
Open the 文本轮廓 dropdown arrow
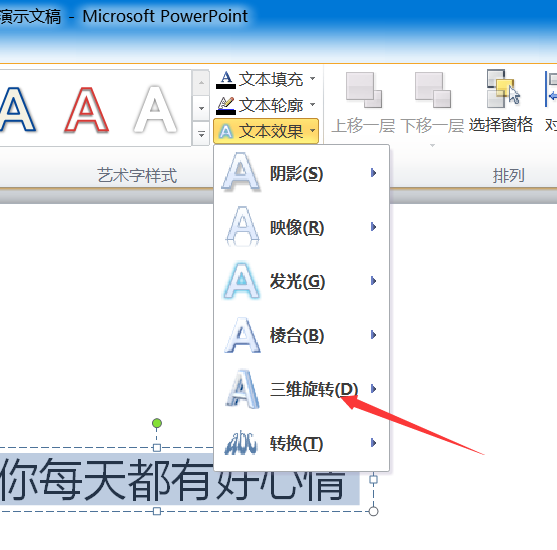click(x=313, y=104)
